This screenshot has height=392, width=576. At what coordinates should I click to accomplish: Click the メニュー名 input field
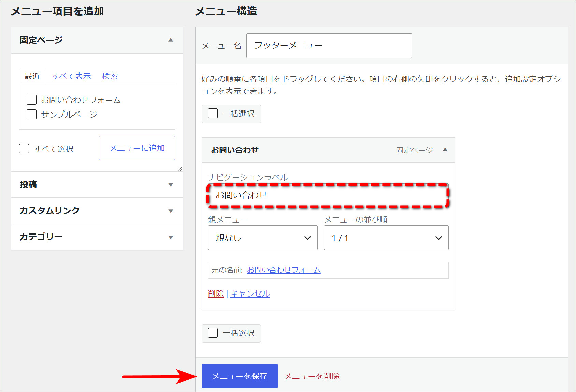coord(329,46)
